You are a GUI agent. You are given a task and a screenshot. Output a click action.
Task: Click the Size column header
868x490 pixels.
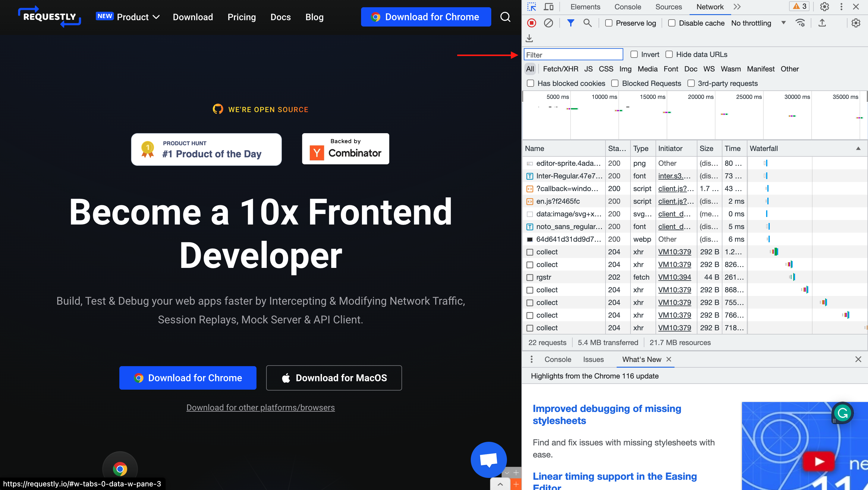click(709, 149)
